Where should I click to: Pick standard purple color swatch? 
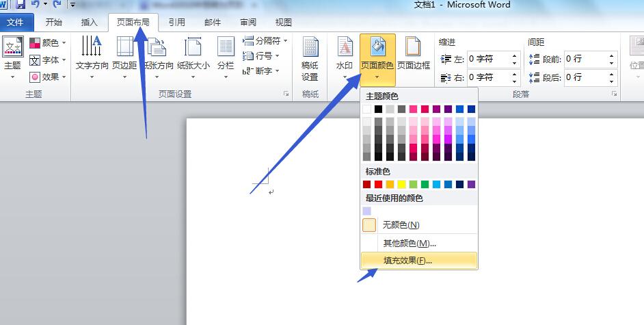point(472,185)
